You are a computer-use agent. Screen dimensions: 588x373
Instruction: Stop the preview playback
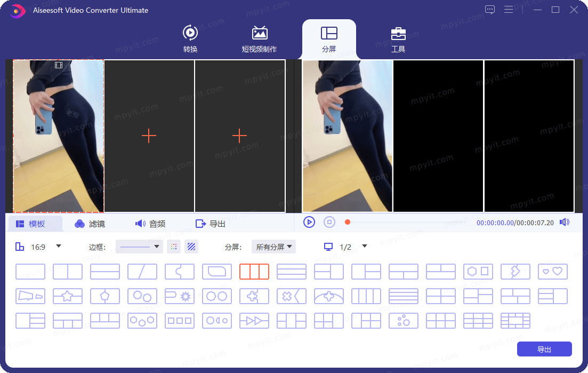click(x=329, y=222)
